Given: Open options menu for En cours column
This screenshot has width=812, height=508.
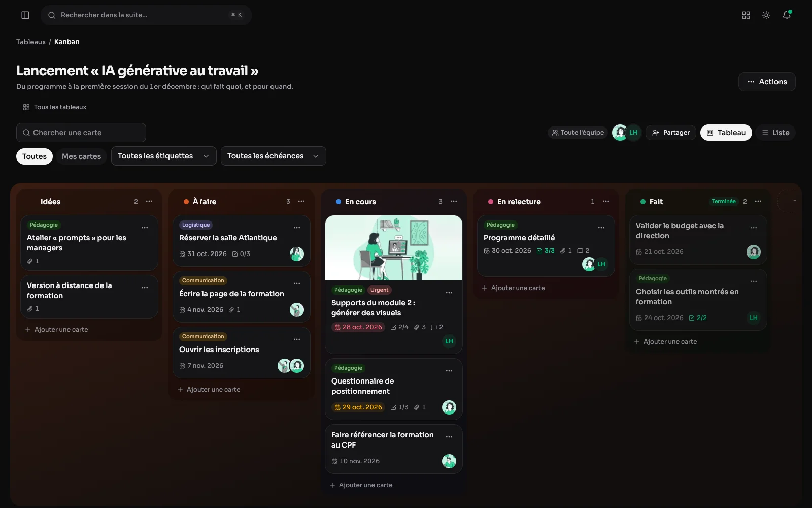Looking at the screenshot, I should pos(454,202).
